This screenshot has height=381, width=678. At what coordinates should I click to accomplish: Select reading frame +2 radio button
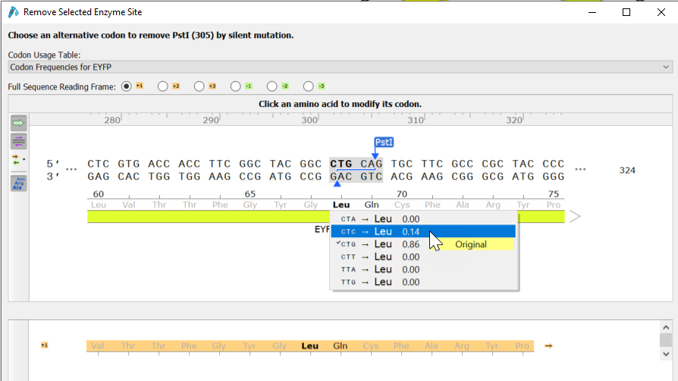point(163,86)
